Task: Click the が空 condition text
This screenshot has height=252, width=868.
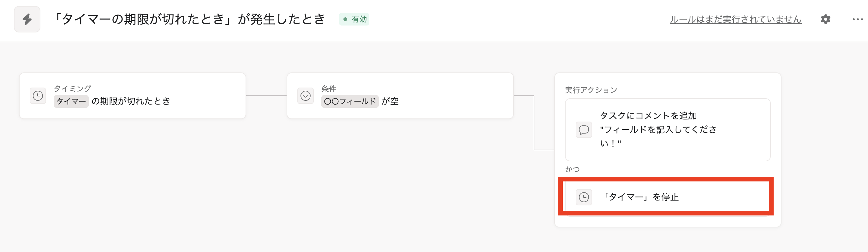Action: 390,101
